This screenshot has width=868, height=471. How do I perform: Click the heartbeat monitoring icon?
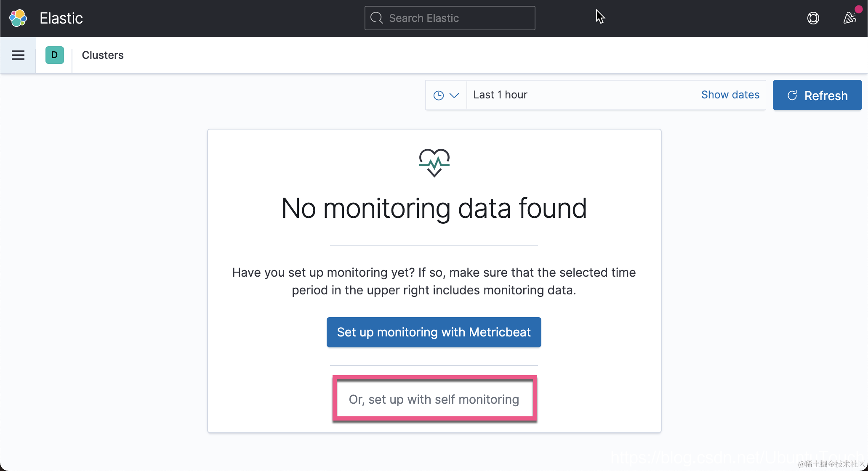coord(434,162)
